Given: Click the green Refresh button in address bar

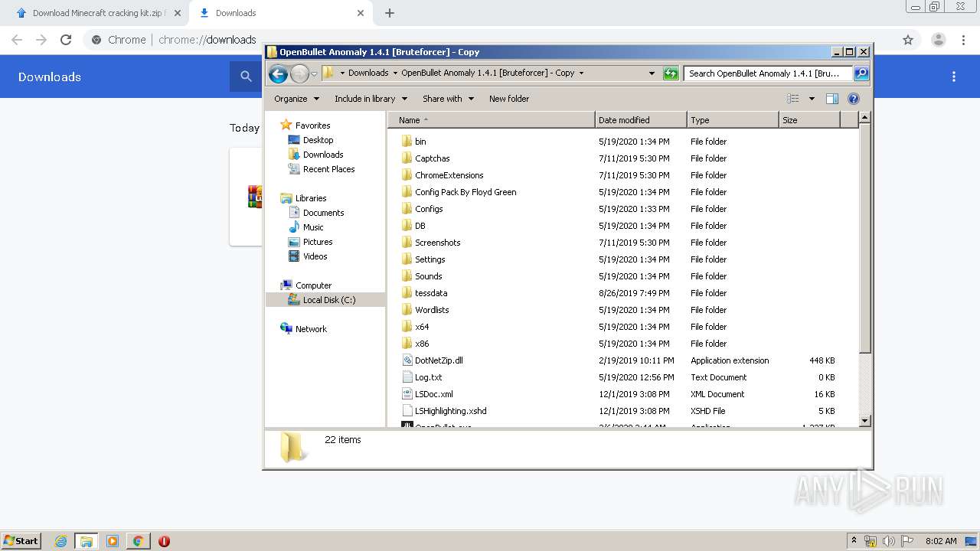Looking at the screenshot, I should click(671, 73).
